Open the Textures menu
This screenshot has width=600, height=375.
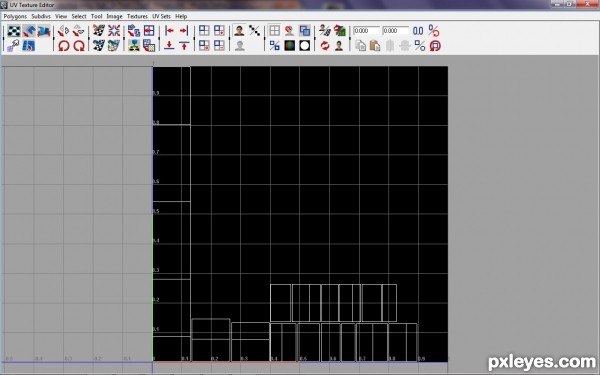(x=137, y=16)
